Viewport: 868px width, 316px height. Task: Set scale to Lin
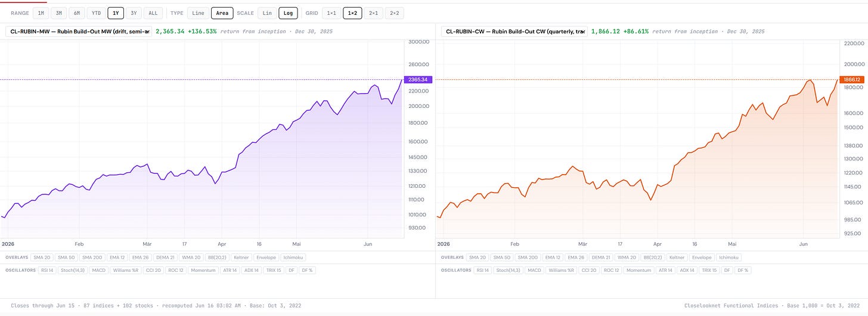pos(267,13)
